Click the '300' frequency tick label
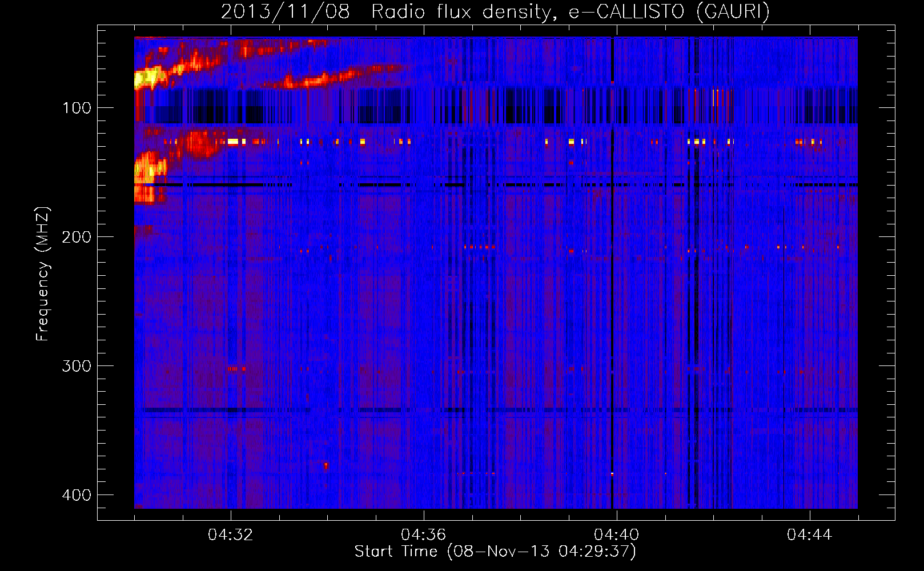The image size is (924, 571). [77, 366]
